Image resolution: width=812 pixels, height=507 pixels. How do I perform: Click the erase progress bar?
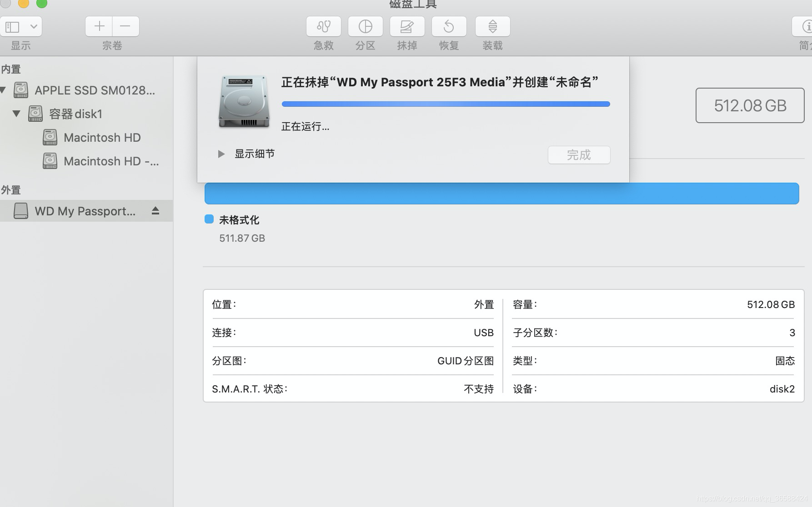446,104
